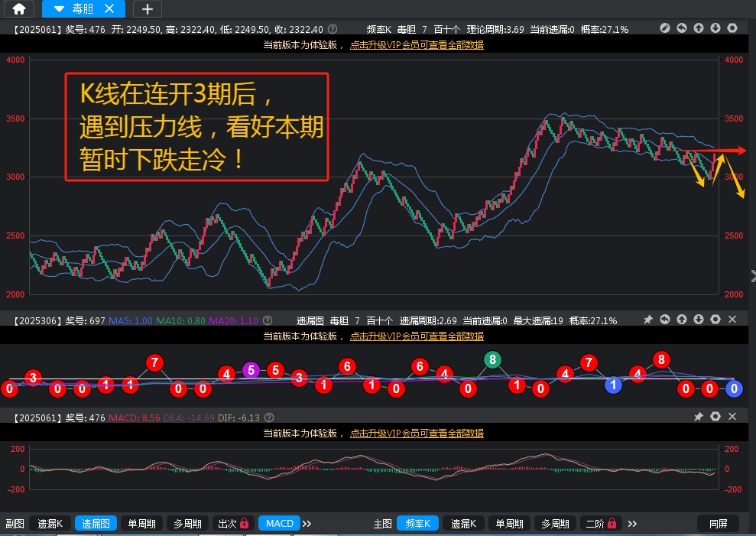This screenshot has width=756, height=536.
Task: Open a new tab with plus button
Action: 148,9
